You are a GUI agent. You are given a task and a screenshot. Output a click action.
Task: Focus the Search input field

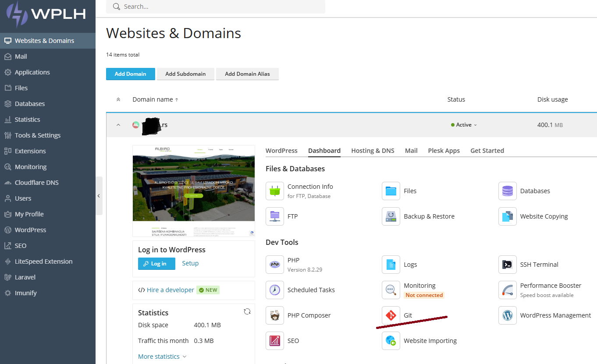point(216,7)
